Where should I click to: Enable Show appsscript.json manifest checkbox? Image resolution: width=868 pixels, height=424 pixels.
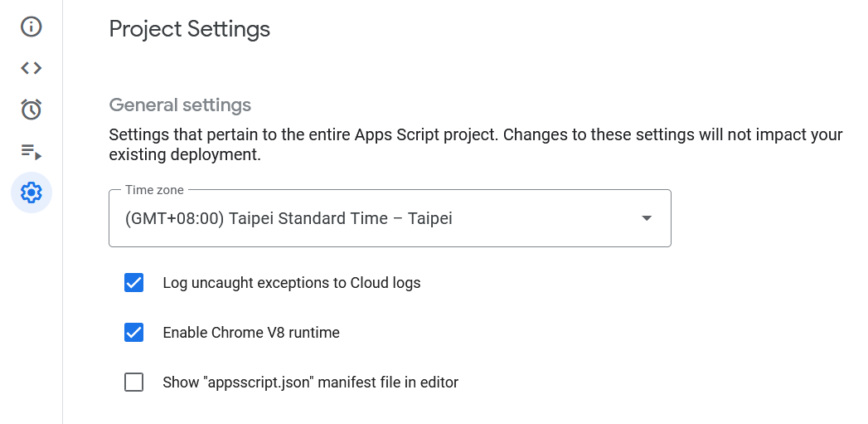point(133,383)
